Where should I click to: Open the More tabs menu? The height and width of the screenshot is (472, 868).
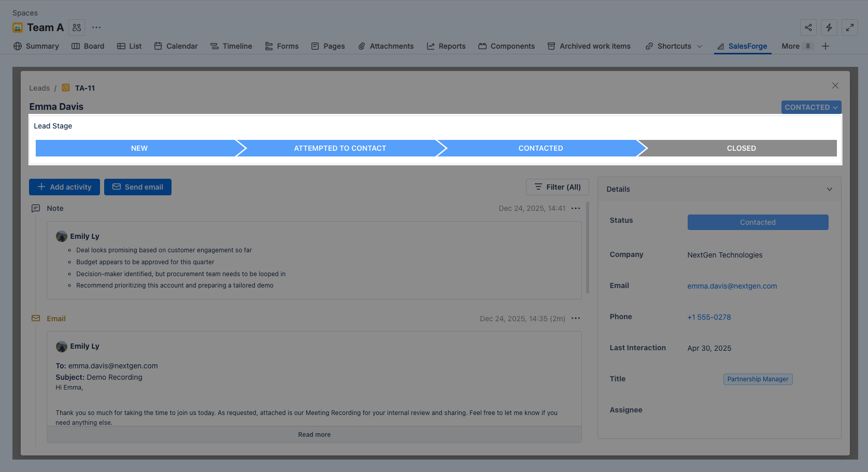[x=796, y=46]
